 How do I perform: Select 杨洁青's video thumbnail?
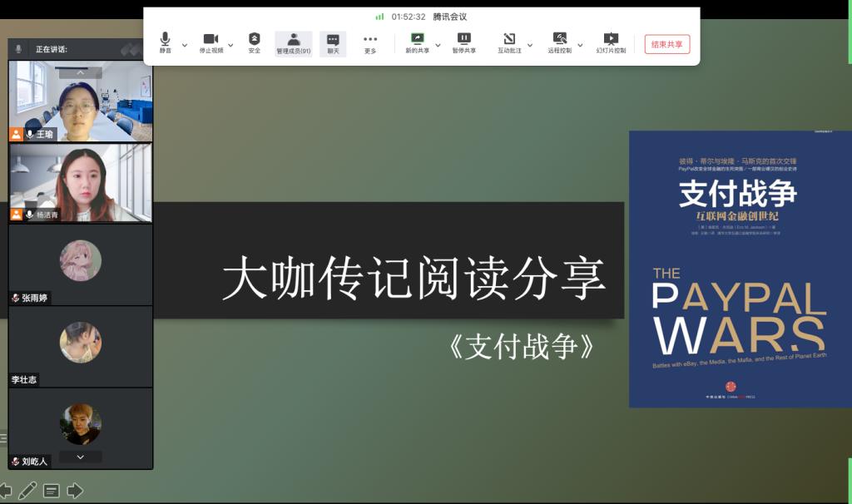81,182
